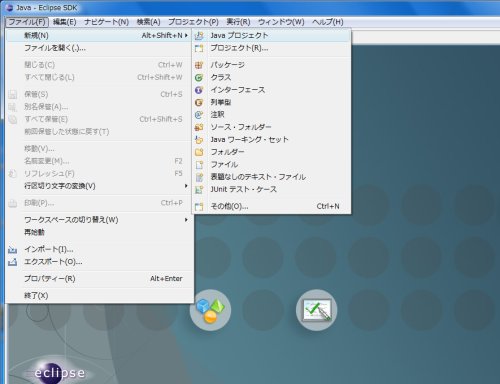Open the ファイル(F) menu

(27, 22)
